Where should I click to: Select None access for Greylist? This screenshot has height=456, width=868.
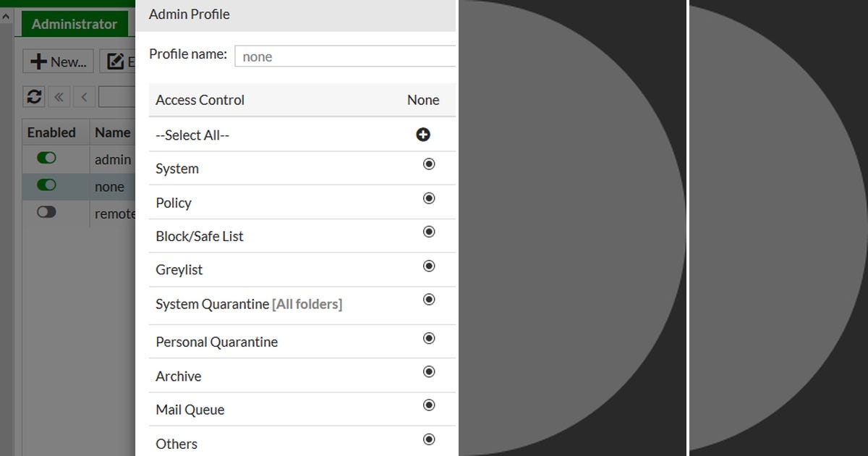(x=429, y=266)
